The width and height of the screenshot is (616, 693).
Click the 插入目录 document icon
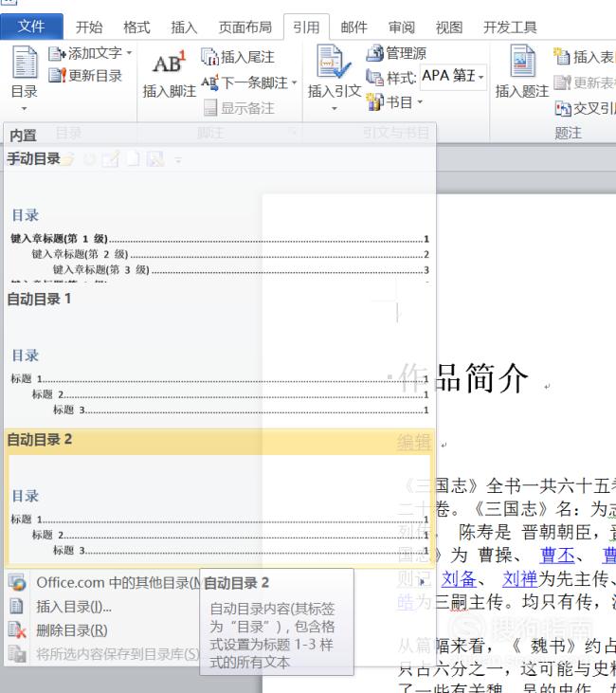[16, 606]
